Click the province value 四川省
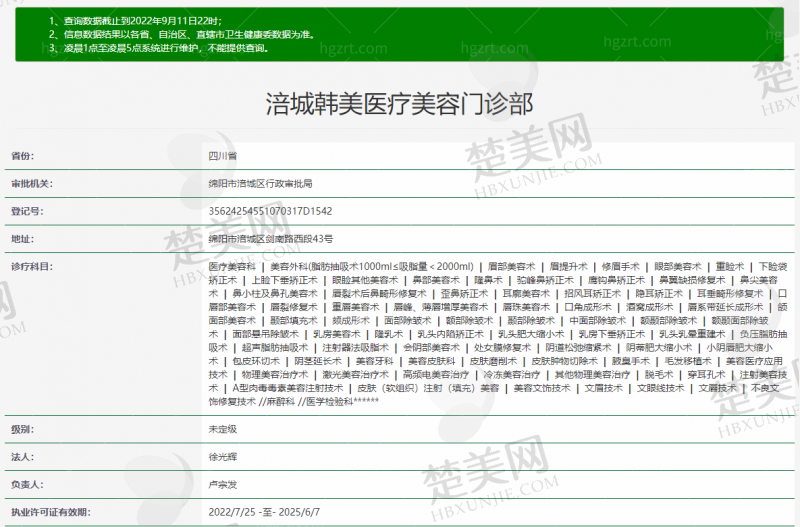Viewport: 800px width, 527px height. pos(223,157)
